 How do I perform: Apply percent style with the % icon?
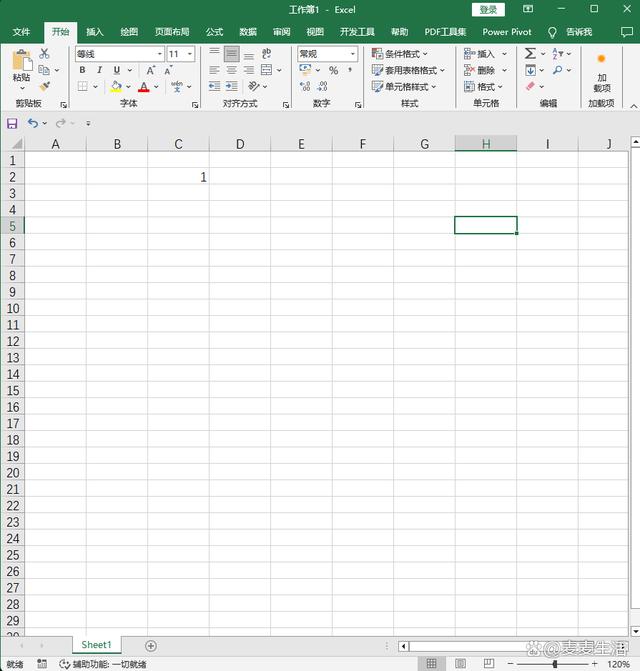(x=333, y=71)
